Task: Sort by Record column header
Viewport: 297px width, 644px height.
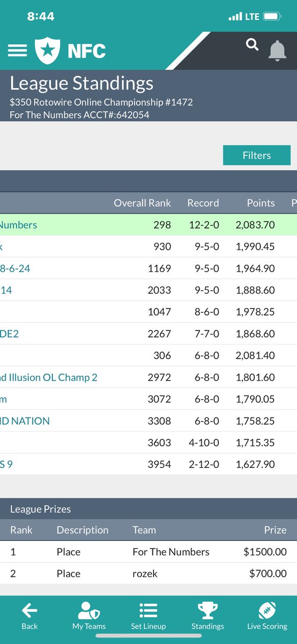Action: point(203,203)
